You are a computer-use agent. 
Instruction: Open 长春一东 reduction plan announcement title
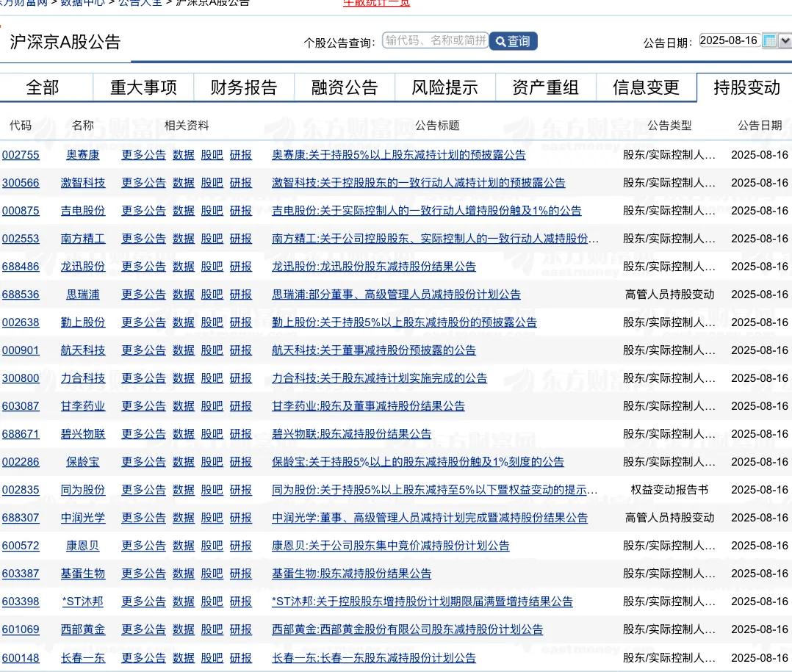point(374,658)
